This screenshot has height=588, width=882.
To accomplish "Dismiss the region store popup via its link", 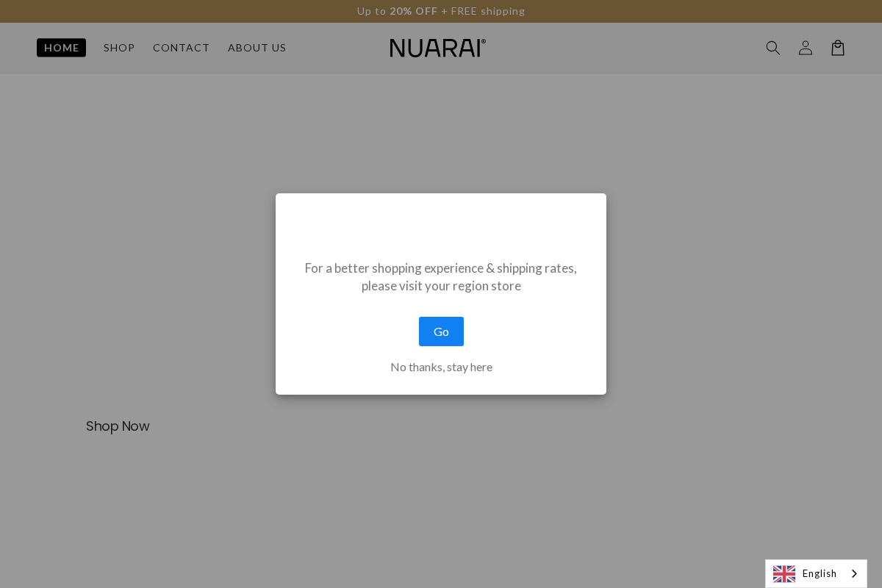I will pyautogui.click(x=441, y=367).
